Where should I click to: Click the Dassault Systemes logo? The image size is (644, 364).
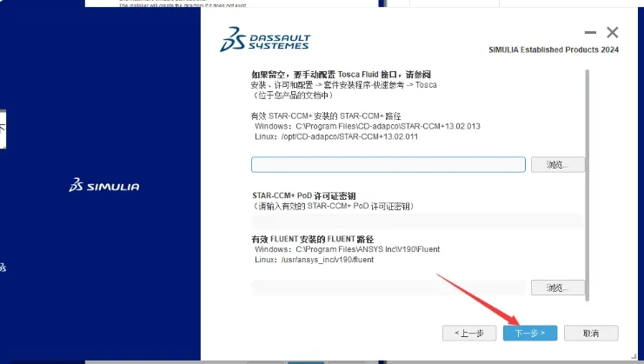(x=265, y=39)
